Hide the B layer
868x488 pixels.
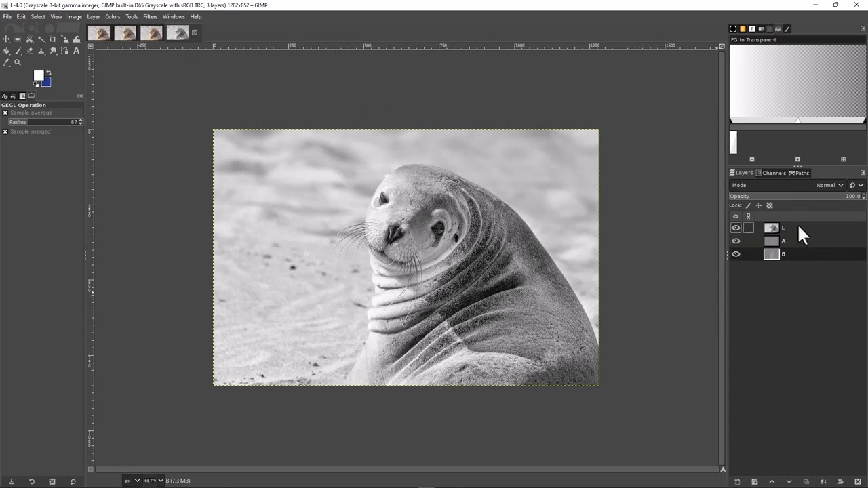(736, 254)
